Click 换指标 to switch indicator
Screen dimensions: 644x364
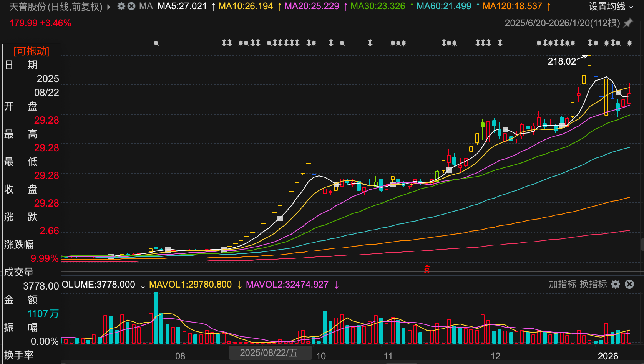(x=593, y=284)
